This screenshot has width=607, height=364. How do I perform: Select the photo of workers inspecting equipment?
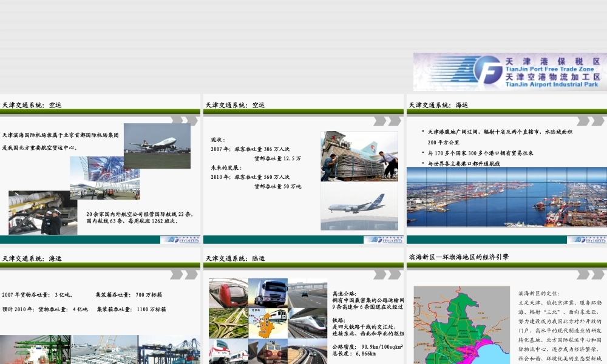[43, 212]
